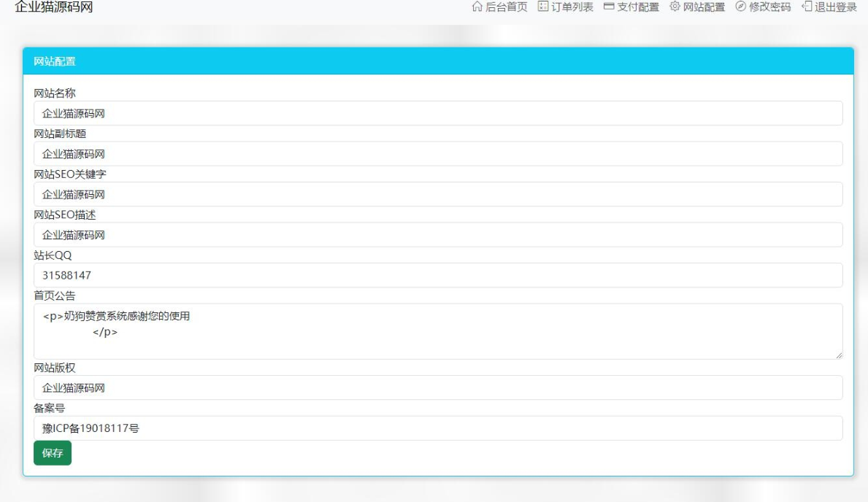Open the 后台首页 menu item

pos(506,7)
